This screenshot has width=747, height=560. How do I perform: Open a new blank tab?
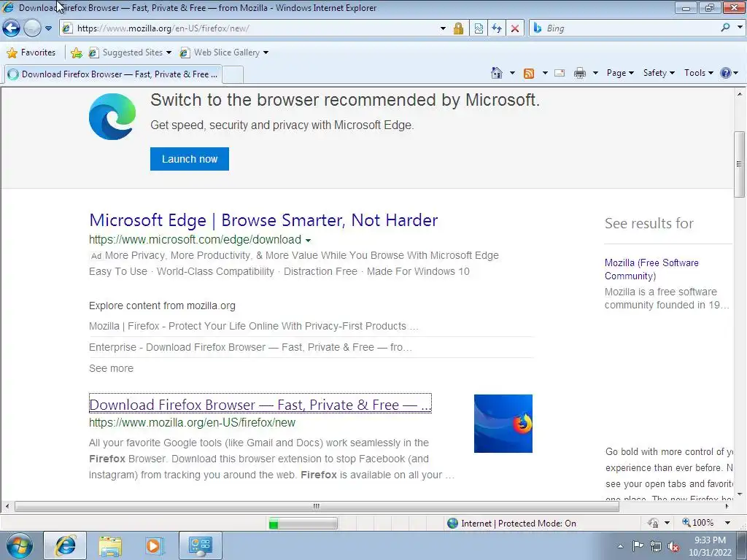coord(233,75)
